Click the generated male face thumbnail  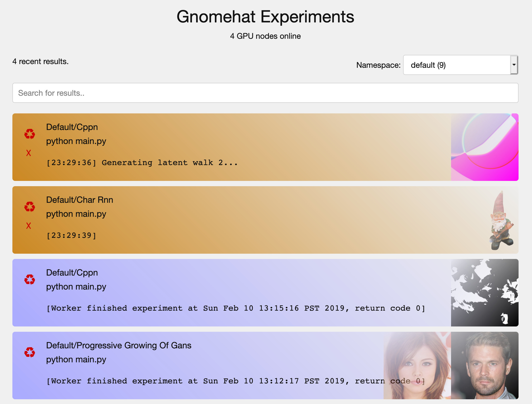485,365
